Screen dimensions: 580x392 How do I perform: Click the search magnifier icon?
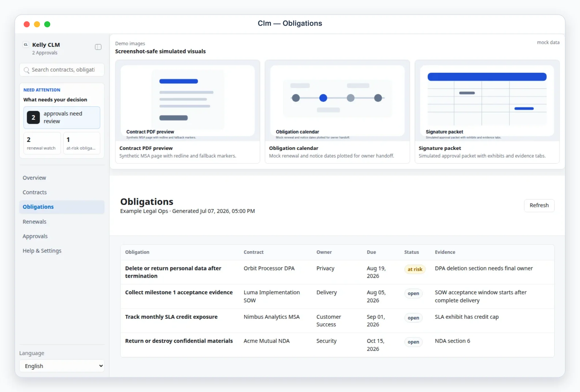coord(27,70)
